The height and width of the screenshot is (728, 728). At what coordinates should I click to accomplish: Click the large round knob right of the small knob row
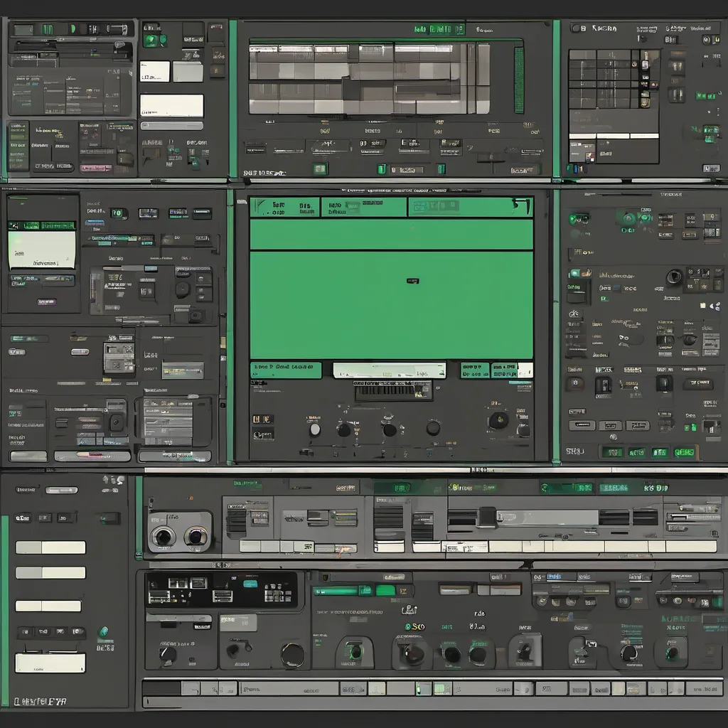[498, 420]
